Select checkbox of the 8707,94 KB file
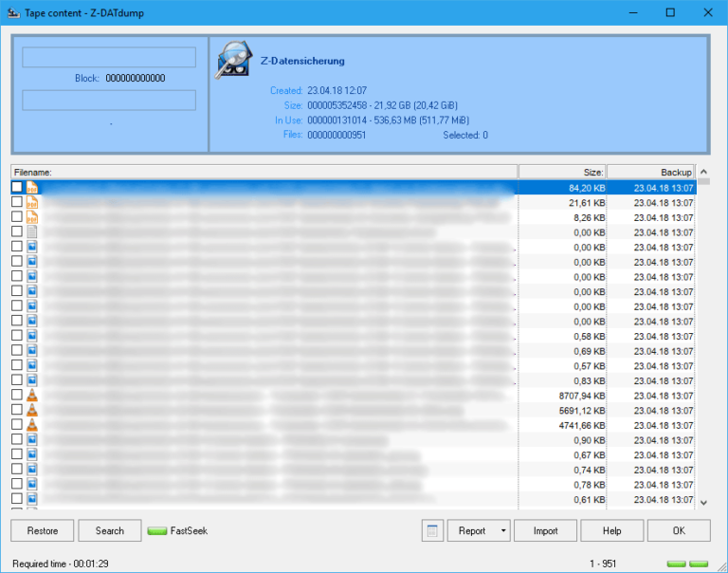Screen dimensions: 728x573 pos(17,395)
